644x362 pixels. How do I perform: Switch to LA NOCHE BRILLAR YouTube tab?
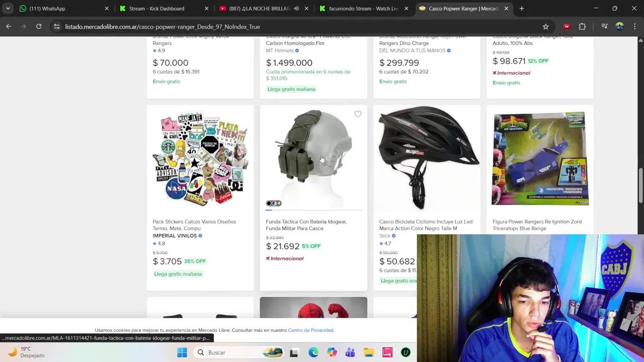(264, 9)
